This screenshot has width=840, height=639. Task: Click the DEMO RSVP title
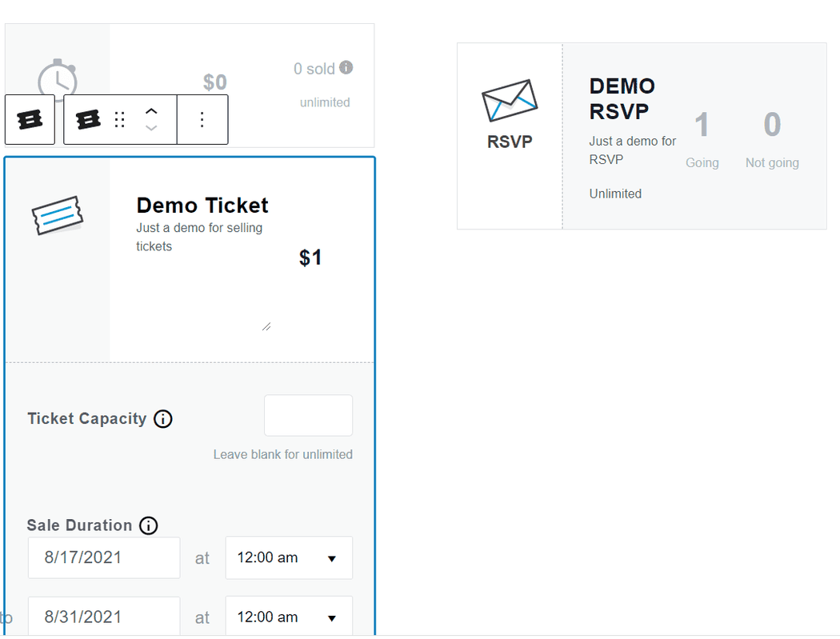pyautogui.click(x=622, y=98)
